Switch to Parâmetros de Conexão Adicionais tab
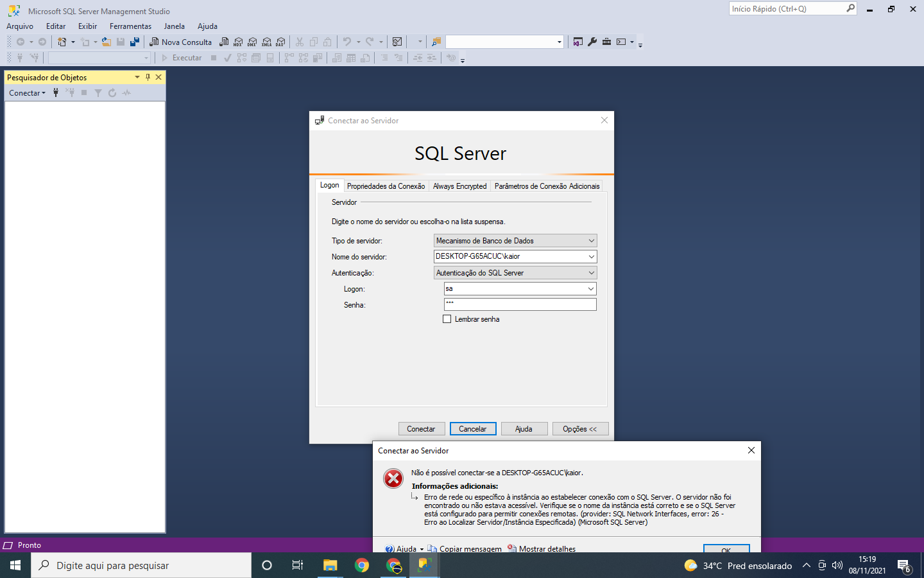Screen dimensions: 924x578 [547, 186]
